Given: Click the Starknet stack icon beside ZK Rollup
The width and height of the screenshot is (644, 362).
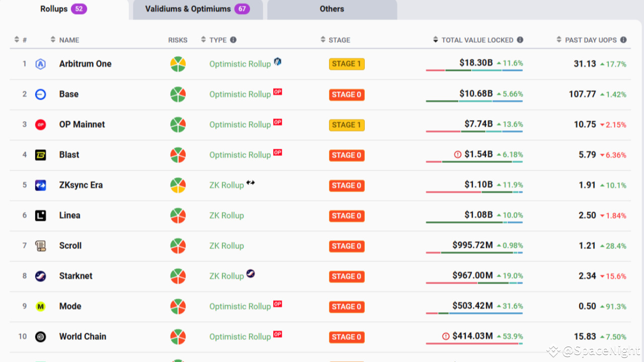Looking at the screenshot, I should [x=250, y=274].
